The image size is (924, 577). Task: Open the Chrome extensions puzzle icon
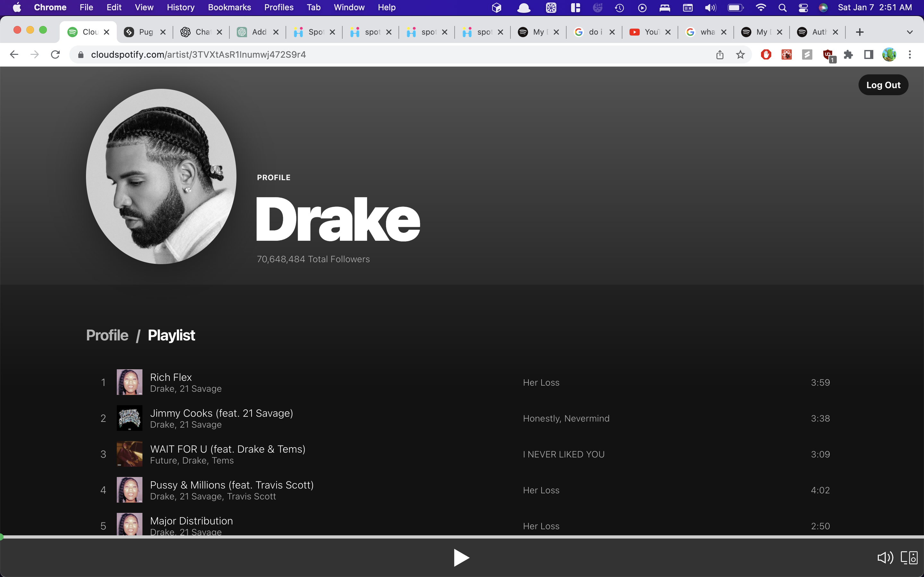point(848,54)
